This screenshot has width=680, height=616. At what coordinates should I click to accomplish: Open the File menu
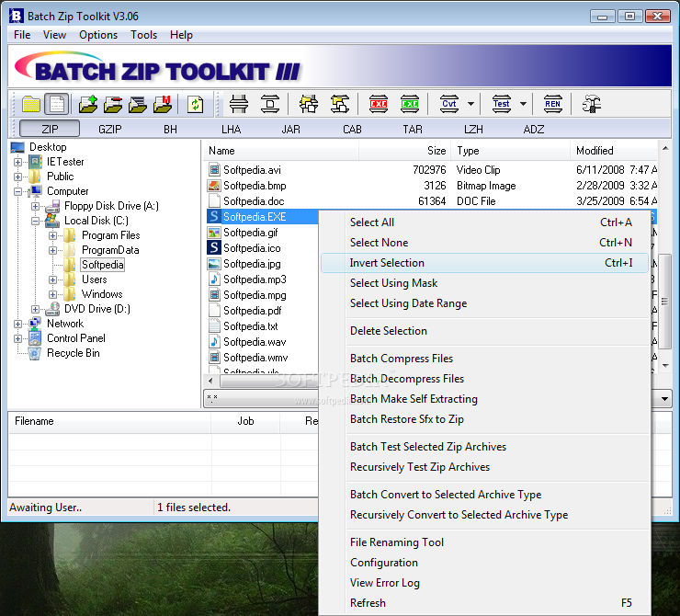click(22, 35)
